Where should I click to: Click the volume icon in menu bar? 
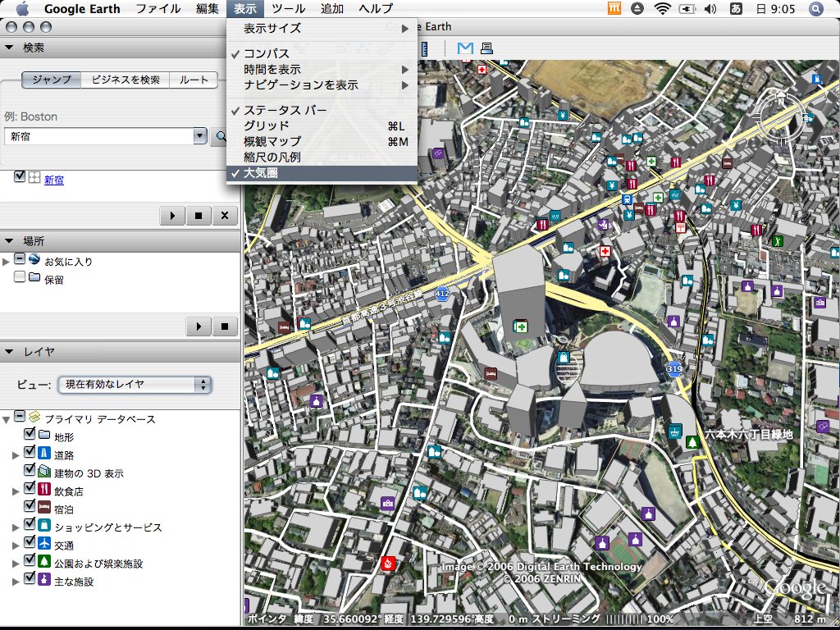710,8
